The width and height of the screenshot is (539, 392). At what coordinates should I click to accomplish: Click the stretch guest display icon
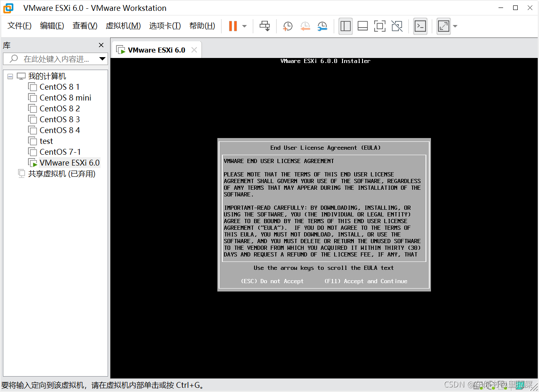point(443,26)
